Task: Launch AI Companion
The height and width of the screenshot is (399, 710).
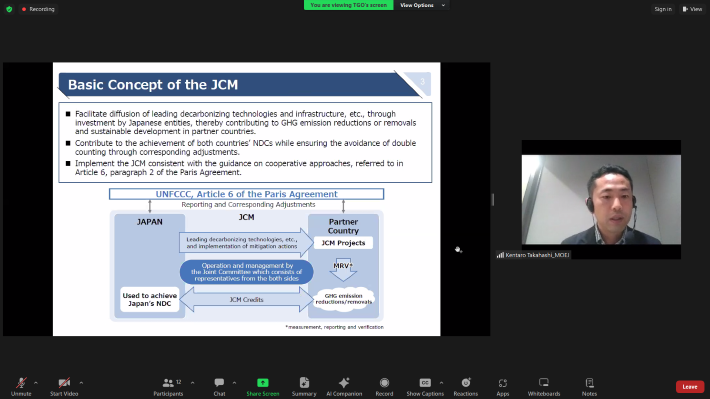Action: click(x=344, y=387)
